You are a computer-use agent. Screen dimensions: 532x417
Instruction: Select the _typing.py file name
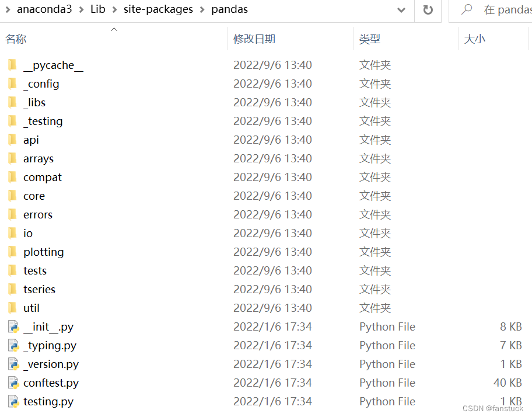click(x=50, y=345)
